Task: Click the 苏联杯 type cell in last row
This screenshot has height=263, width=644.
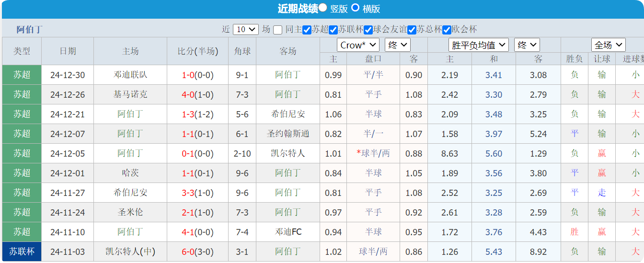Action: coord(22,252)
